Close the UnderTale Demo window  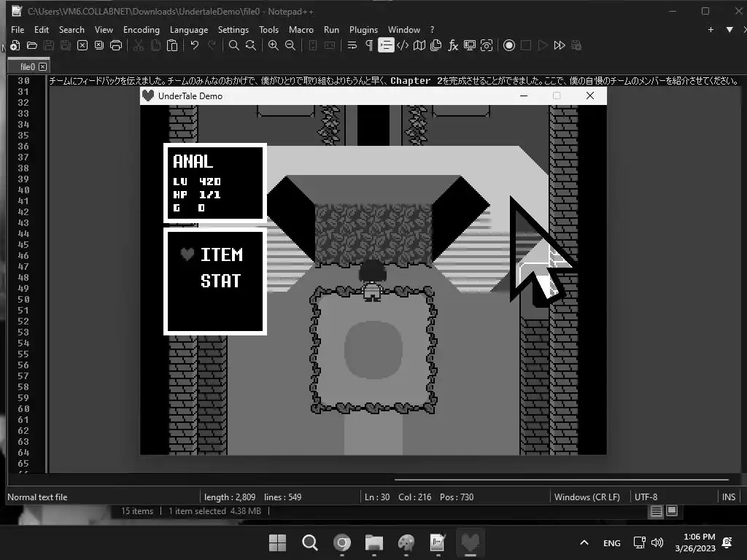click(589, 96)
